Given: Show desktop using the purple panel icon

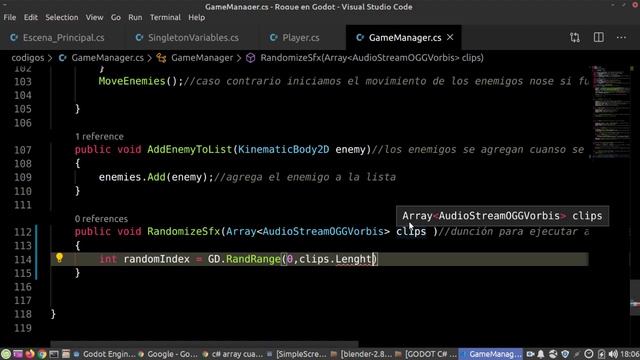Looking at the screenshot, I should pos(18,354).
